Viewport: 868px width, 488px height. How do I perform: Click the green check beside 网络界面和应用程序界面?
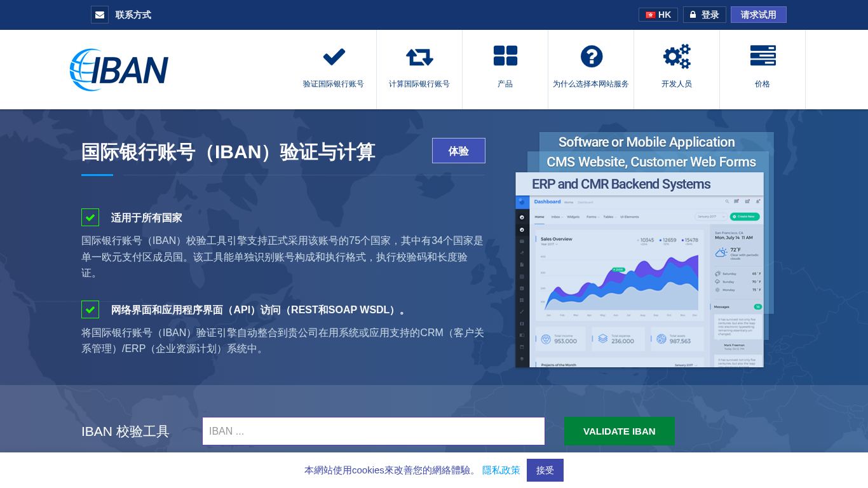coord(90,309)
